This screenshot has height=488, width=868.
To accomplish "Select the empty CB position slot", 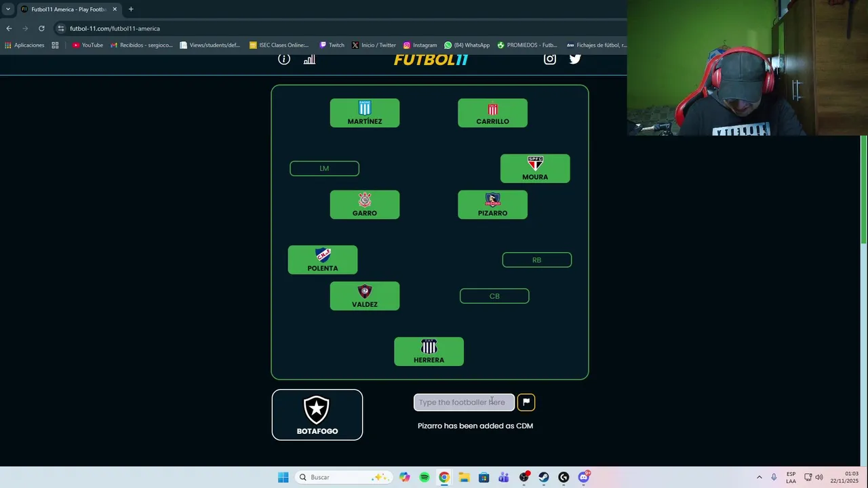I will tap(494, 296).
